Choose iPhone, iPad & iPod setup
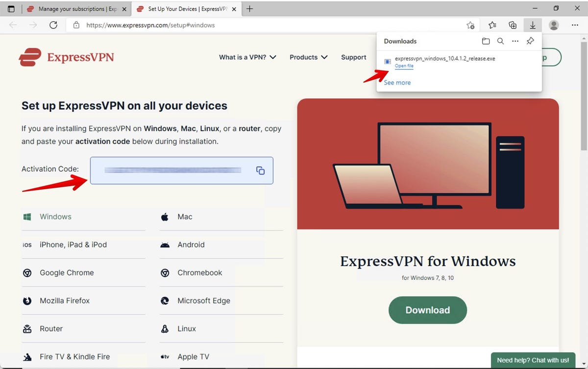This screenshot has width=588, height=369. click(83, 245)
